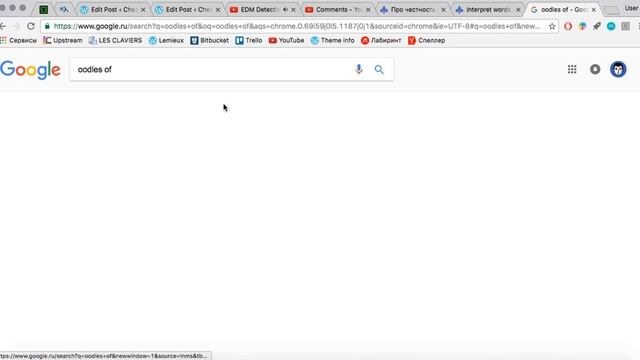Open Google notifications icon
This screenshot has height=360, width=640.
pyautogui.click(x=595, y=69)
